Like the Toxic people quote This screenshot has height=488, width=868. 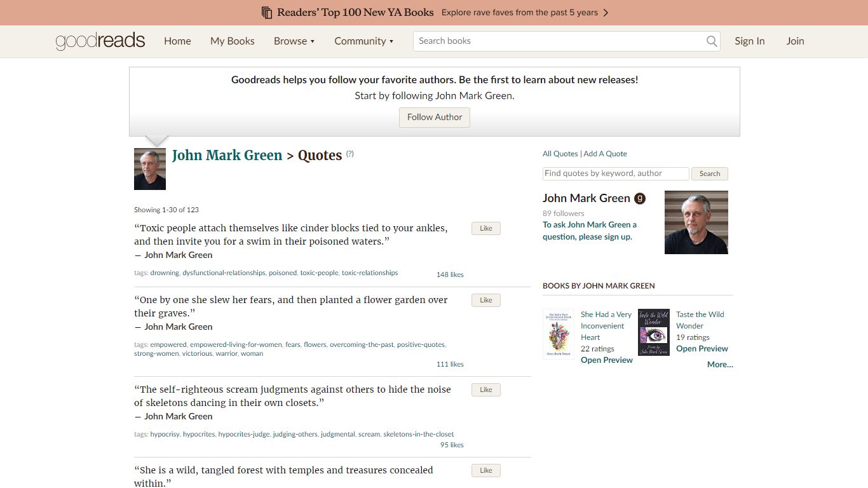point(486,229)
